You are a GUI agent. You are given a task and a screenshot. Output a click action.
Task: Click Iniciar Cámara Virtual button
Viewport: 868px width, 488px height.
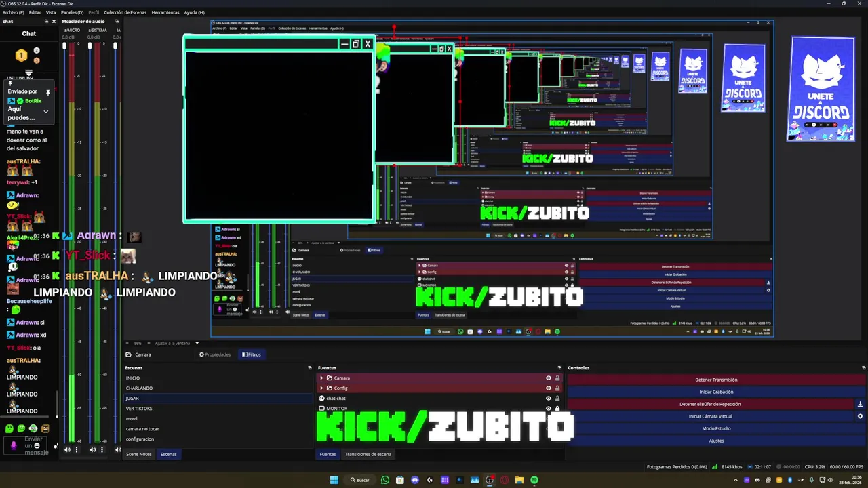pos(710,416)
